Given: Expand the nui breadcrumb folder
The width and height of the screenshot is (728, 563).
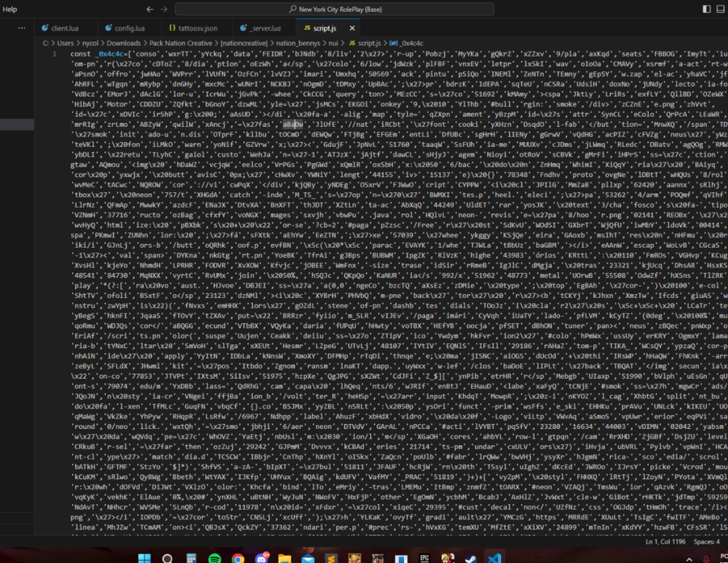Looking at the screenshot, I should point(335,44).
